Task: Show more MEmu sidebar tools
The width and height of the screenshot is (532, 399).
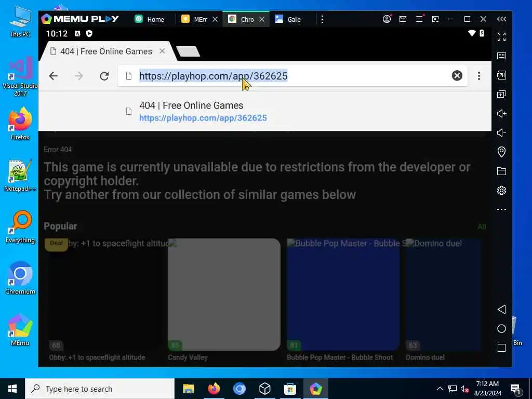Action: click(x=501, y=209)
